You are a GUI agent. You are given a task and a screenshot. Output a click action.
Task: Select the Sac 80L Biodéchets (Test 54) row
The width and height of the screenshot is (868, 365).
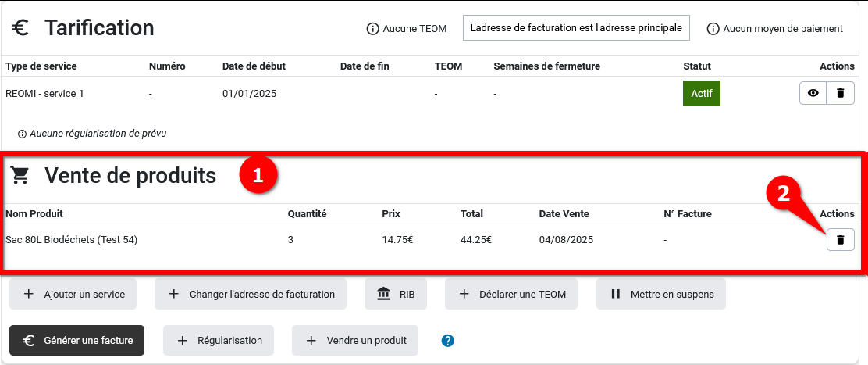click(72, 240)
